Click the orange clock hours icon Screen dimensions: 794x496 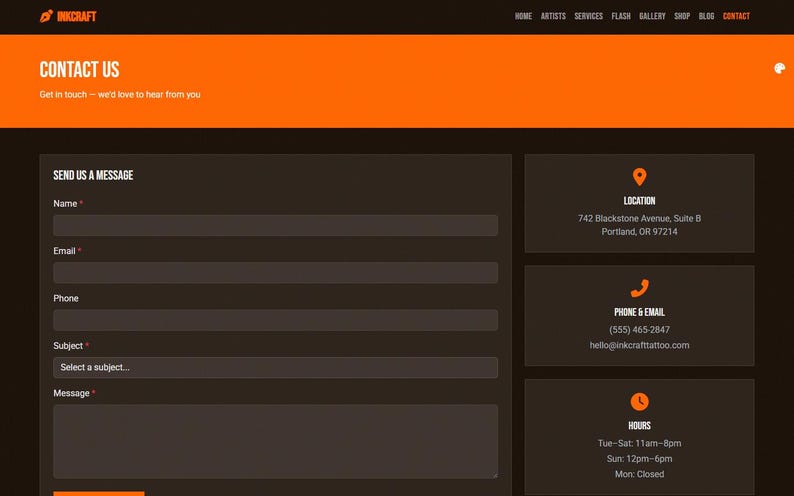pyautogui.click(x=640, y=402)
